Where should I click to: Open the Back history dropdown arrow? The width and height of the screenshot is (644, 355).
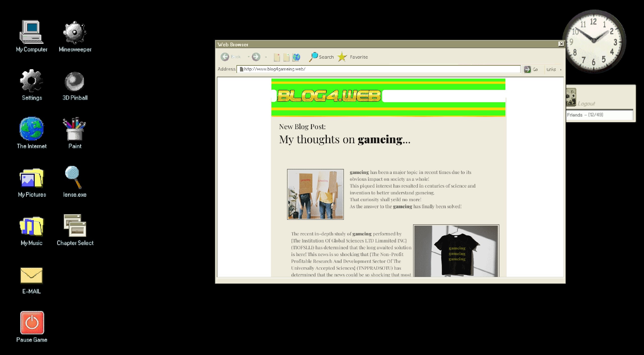(248, 57)
